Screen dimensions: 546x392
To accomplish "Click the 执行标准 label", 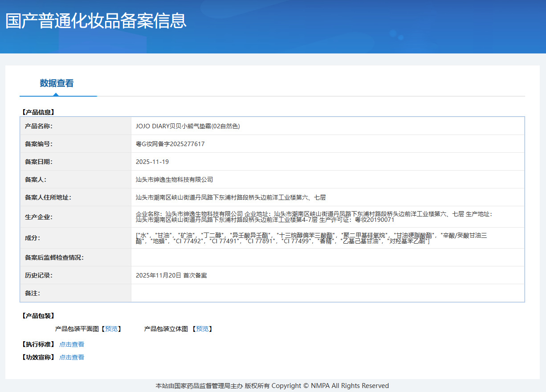I will point(38,344).
